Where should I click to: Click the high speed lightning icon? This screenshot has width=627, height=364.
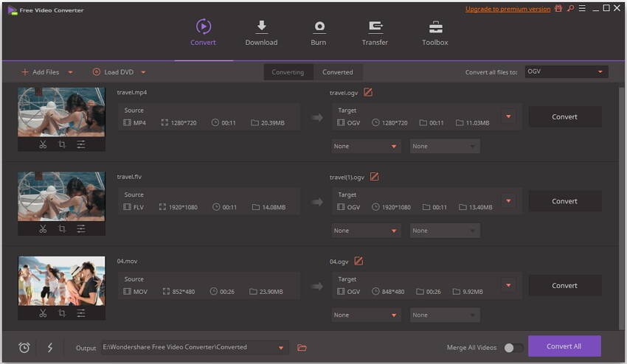click(x=50, y=347)
